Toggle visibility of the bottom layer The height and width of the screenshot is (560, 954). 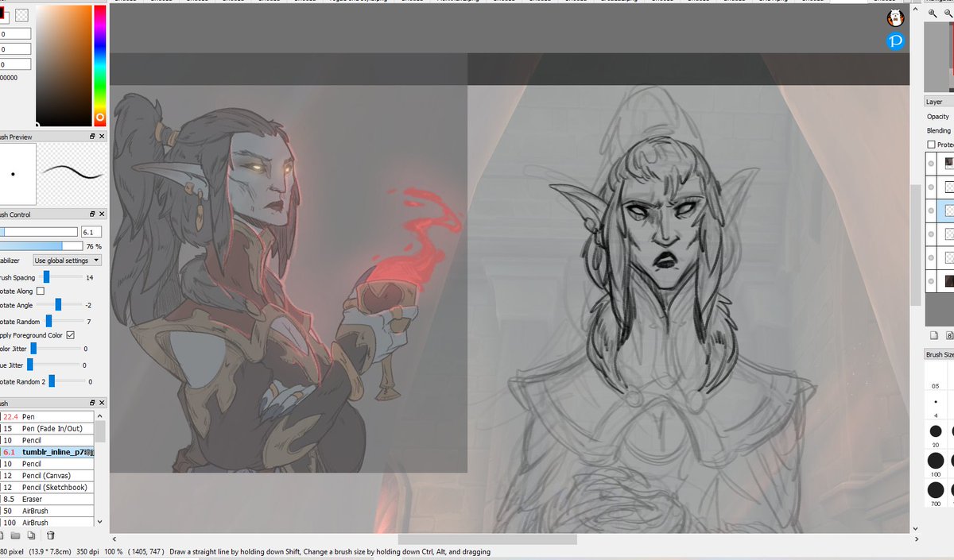[x=931, y=281]
